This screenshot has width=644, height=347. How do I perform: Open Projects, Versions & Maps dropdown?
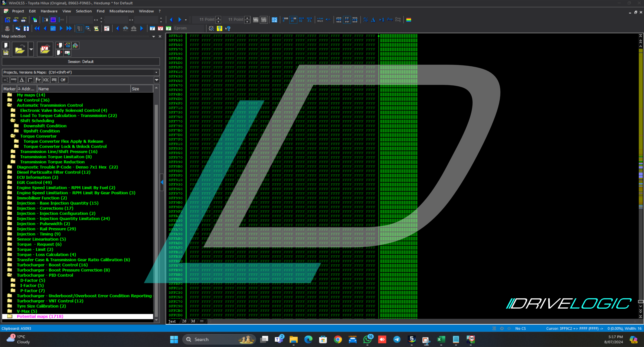pos(156,72)
